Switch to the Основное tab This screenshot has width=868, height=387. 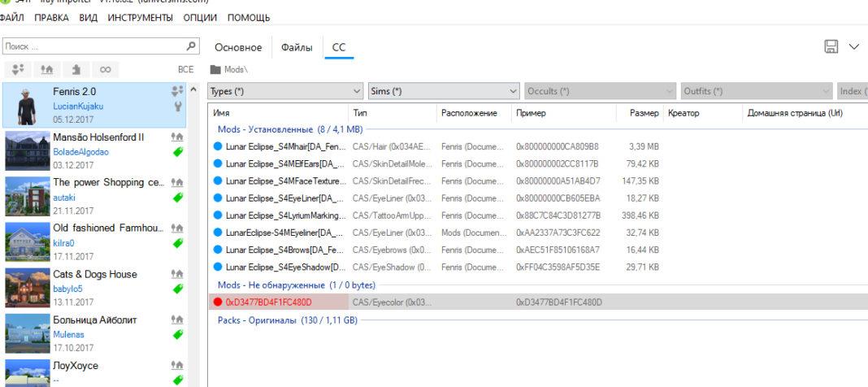click(237, 48)
